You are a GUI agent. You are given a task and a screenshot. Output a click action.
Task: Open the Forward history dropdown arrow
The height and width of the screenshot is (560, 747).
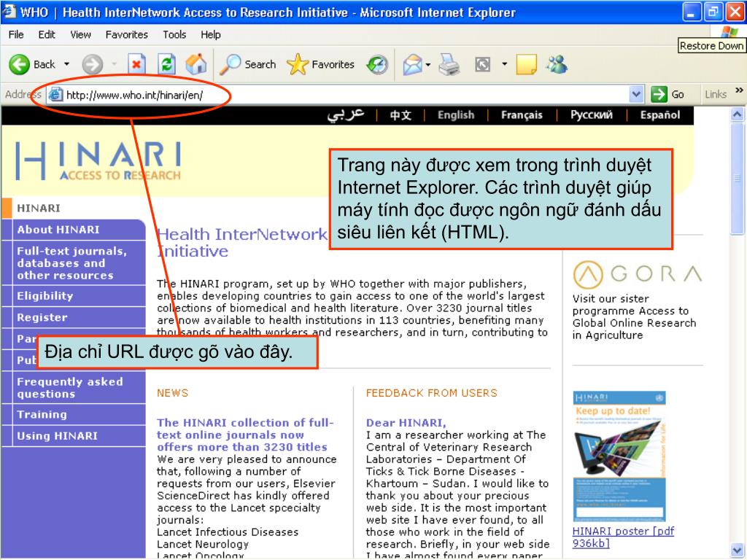[x=115, y=64]
